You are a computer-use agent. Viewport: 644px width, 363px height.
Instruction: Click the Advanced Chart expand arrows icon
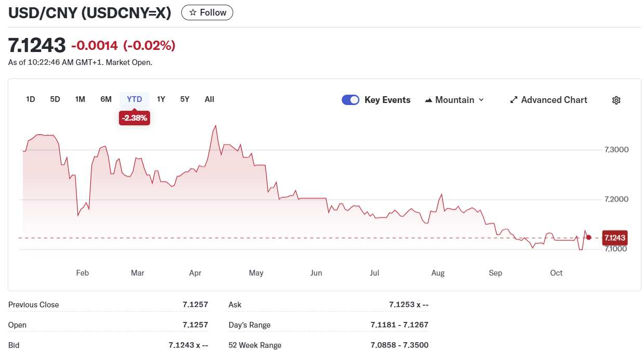click(x=514, y=100)
